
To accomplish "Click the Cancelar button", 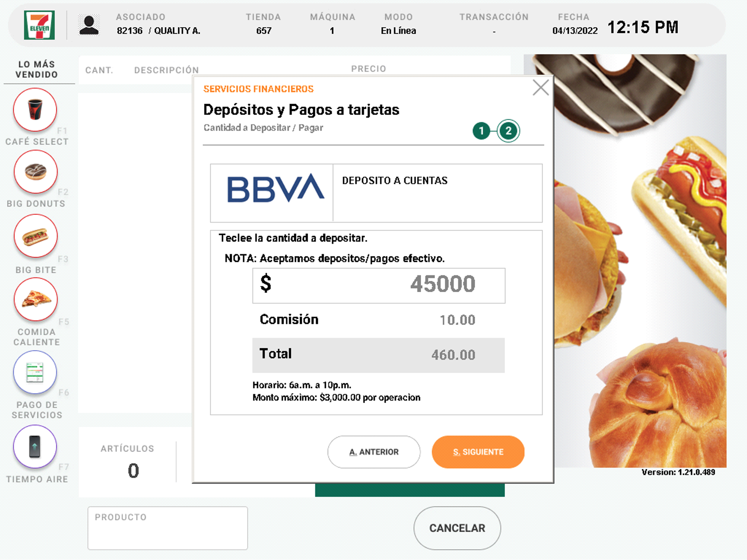I will pos(457,528).
